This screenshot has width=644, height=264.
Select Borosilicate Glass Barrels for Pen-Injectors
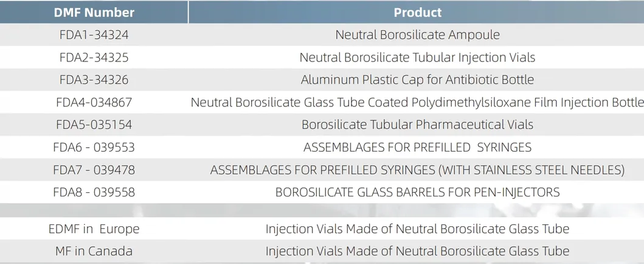417,192
